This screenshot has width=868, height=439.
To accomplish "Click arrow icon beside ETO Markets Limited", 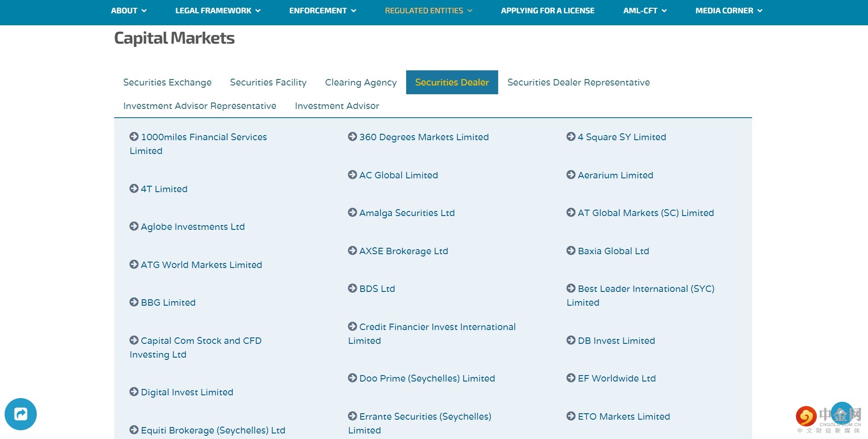I will point(571,416).
